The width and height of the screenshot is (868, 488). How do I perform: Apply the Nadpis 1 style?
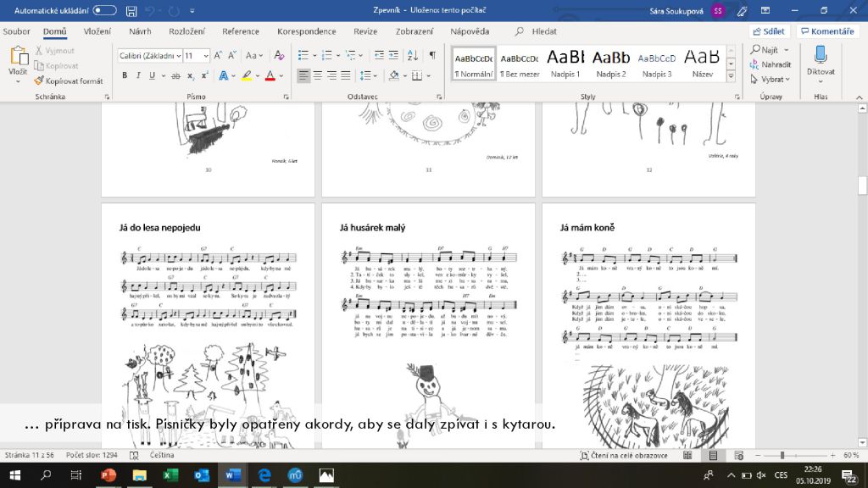click(565, 64)
